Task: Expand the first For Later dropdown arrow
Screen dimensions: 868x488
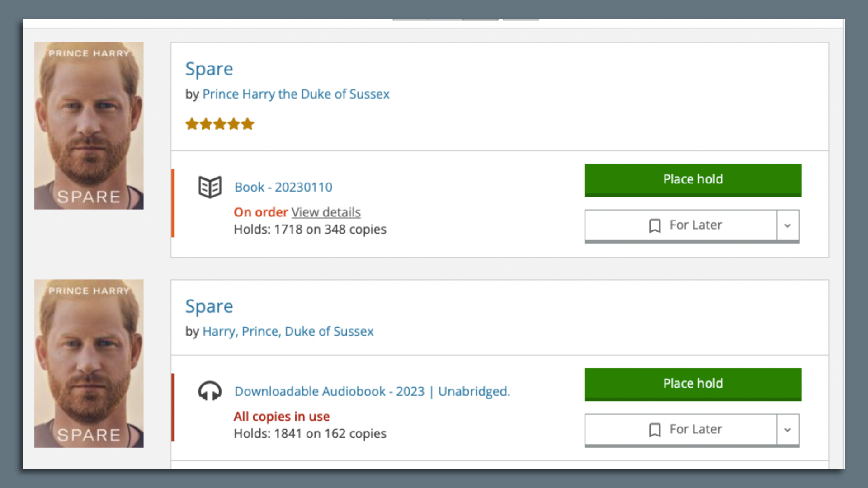Action: 788,225
